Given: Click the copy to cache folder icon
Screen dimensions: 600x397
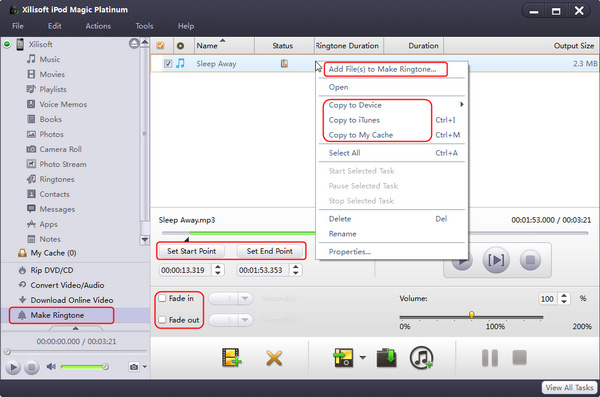Looking at the screenshot, I should 386,358.
